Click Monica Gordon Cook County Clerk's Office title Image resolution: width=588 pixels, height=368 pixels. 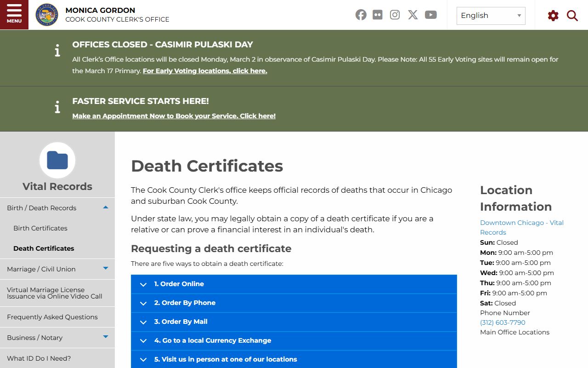(117, 15)
